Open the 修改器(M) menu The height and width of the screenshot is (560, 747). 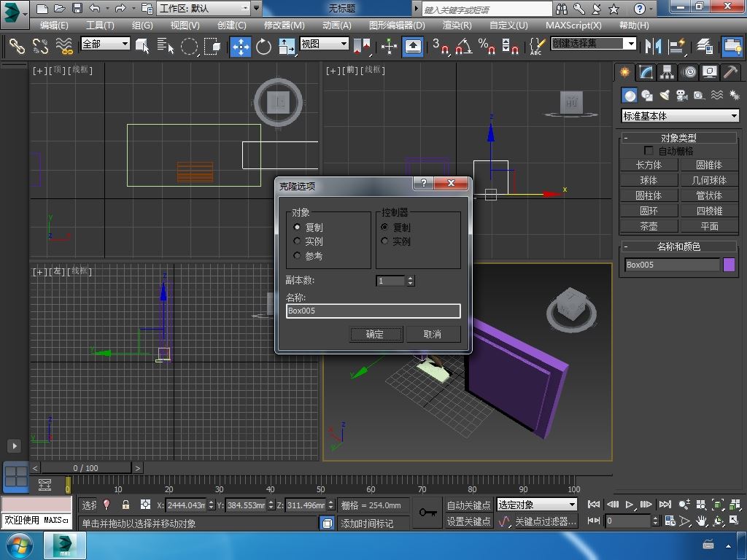(x=284, y=25)
